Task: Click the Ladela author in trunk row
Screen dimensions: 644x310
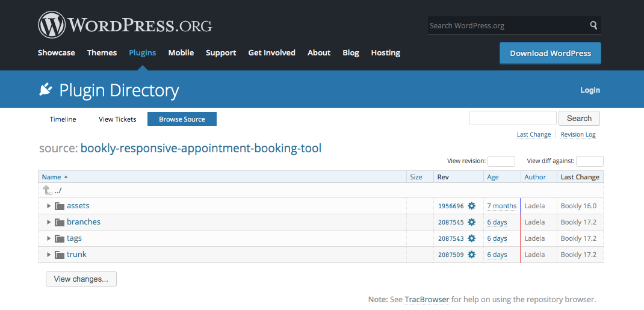Action: 534,255
